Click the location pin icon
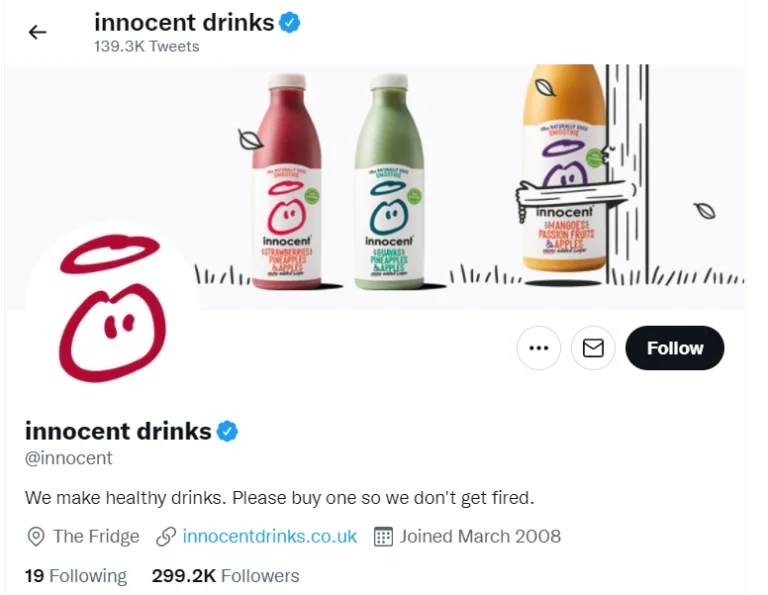 (x=36, y=537)
